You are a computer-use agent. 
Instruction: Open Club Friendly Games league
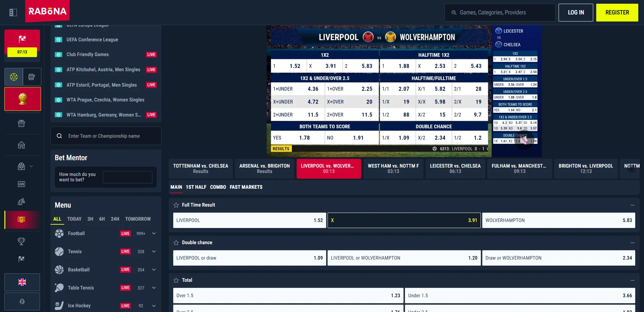click(87, 54)
